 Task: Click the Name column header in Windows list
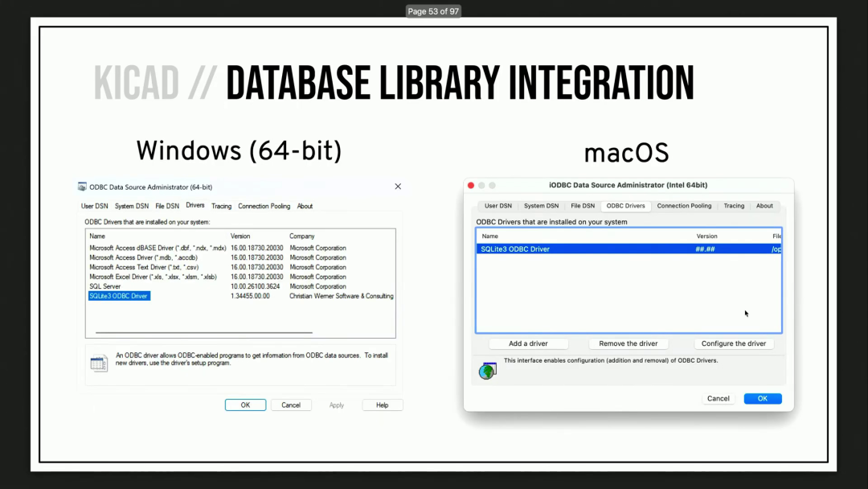point(97,236)
